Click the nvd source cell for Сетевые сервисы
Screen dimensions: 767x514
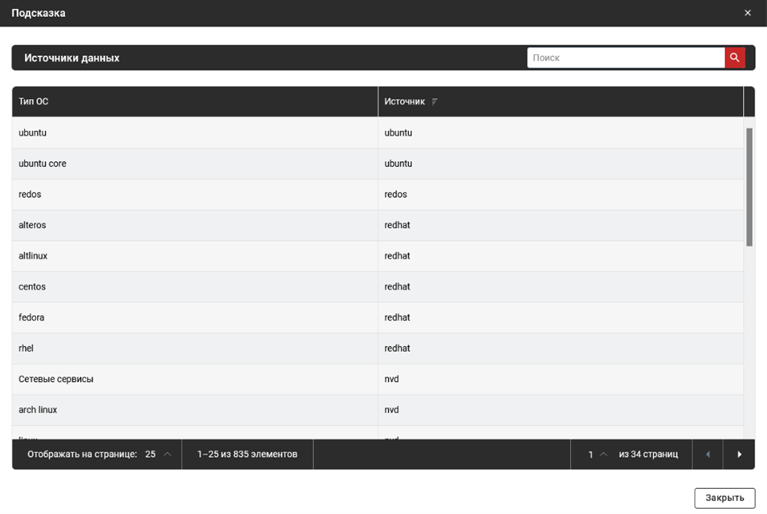click(561, 380)
